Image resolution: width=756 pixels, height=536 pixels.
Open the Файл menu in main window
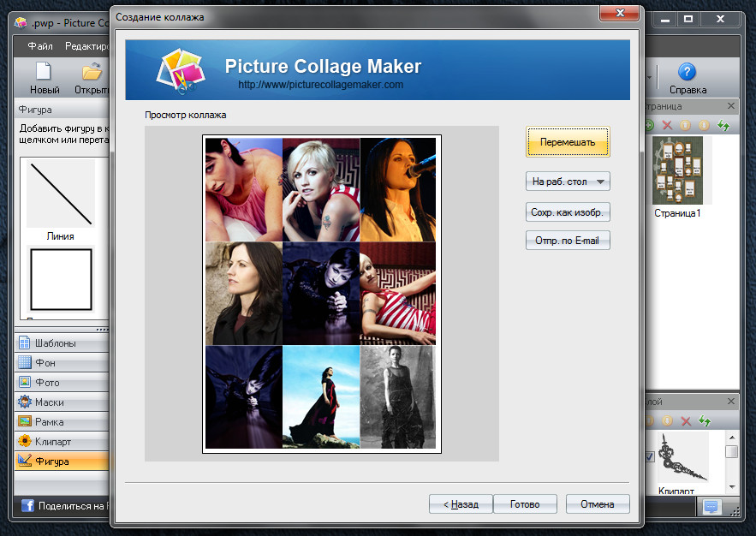(40, 46)
